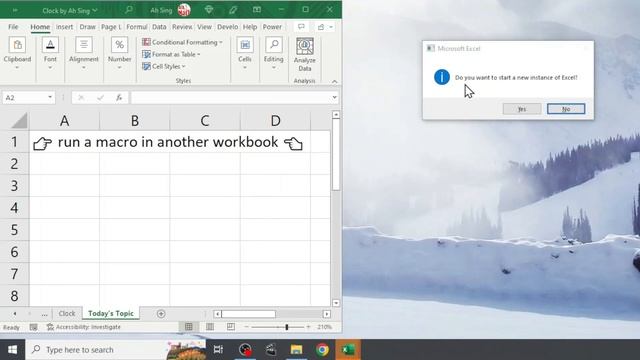The width and height of the screenshot is (640, 360).
Task: Switch to Page Layout view icon
Action: pyautogui.click(x=210, y=327)
